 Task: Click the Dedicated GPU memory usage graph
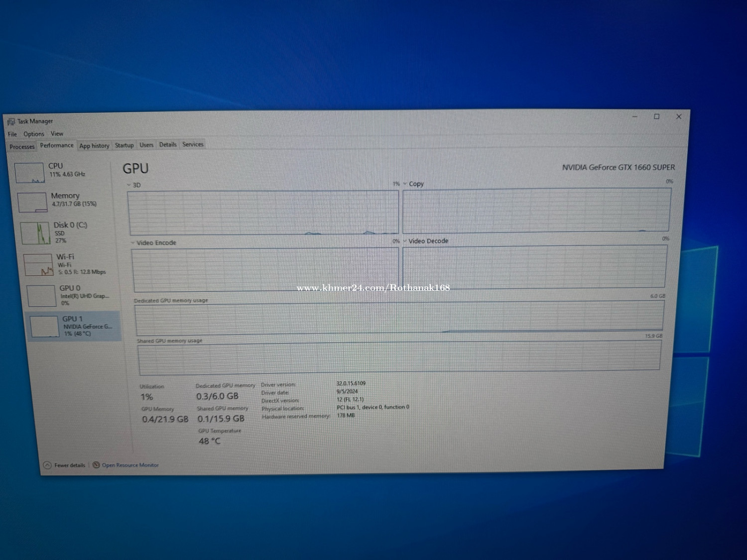pyautogui.click(x=399, y=318)
